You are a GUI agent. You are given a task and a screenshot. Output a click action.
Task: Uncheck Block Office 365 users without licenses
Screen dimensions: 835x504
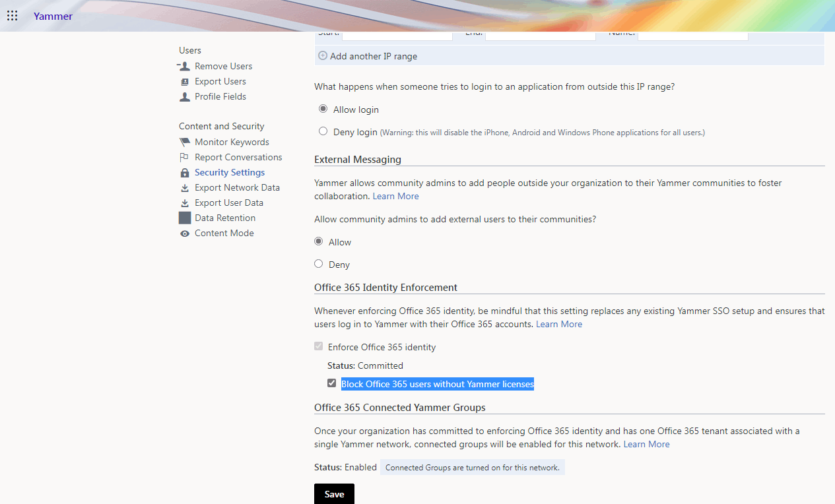332,383
